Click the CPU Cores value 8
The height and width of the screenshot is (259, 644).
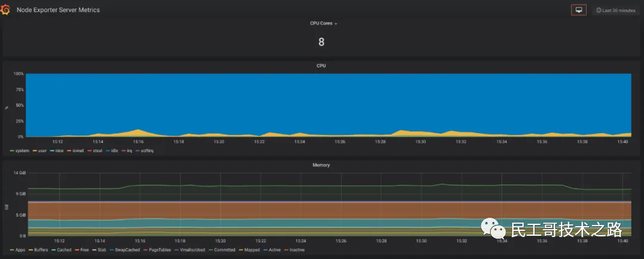(321, 42)
